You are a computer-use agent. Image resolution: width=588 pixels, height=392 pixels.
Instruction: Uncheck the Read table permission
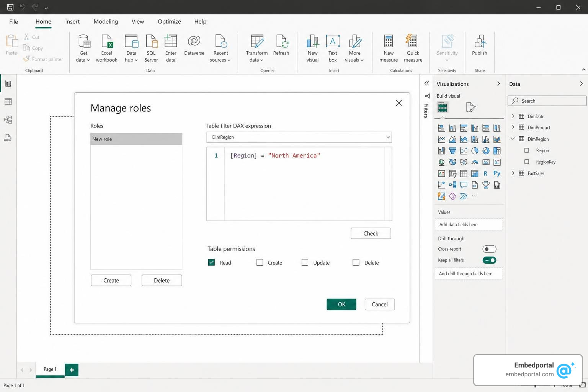point(211,262)
